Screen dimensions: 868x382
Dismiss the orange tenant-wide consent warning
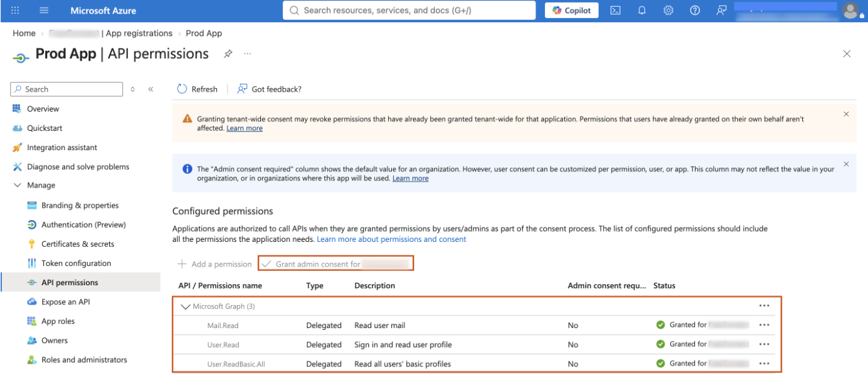846,114
